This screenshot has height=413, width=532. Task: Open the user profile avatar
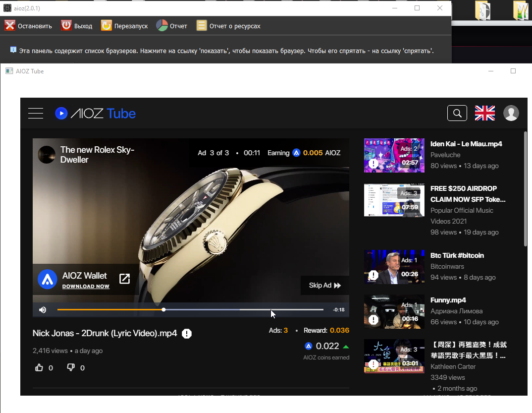[511, 113]
